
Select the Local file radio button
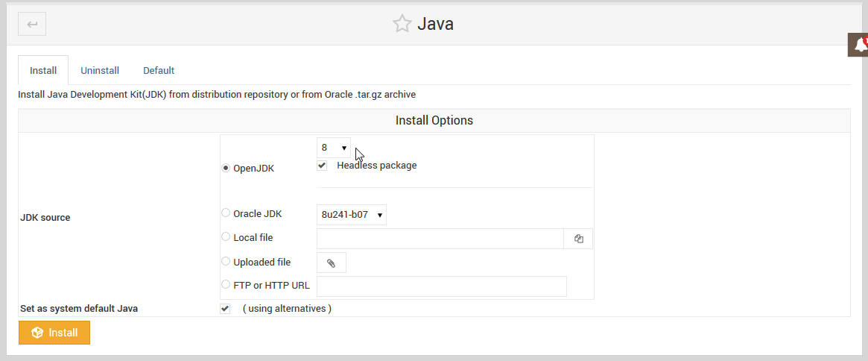pos(226,236)
